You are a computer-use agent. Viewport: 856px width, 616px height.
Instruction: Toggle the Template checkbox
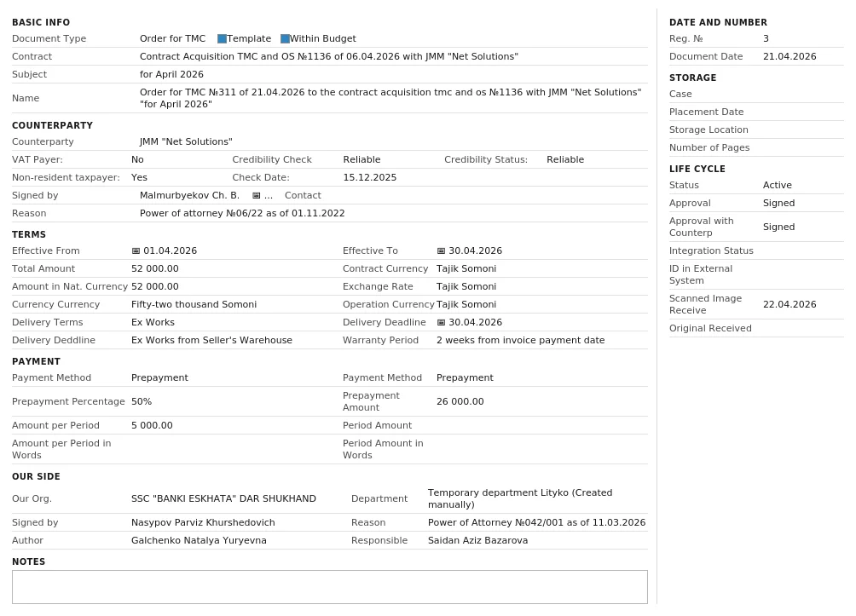pyautogui.click(x=222, y=38)
